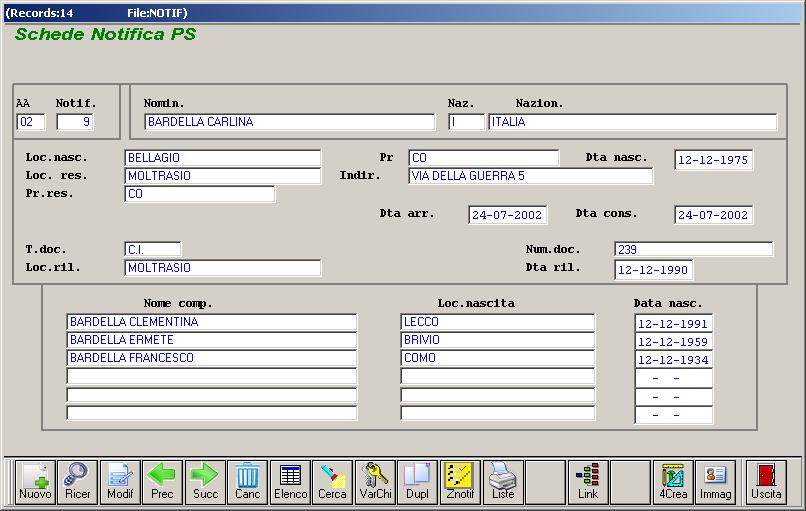806x511 pixels.
Task: Click Dta ril. field 12-12-1990
Action: pyautogui.click(x=654, y=270)
